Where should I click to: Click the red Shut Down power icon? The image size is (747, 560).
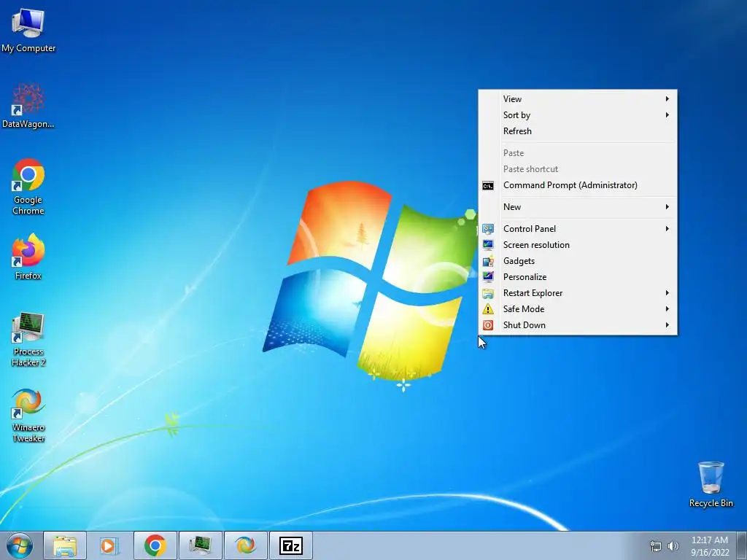click(488, 325)
